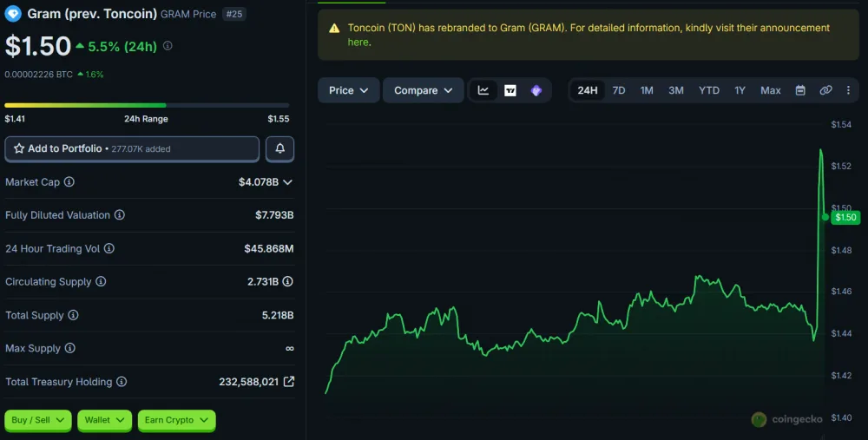
Task: Click the 277.07K added text
Action: click(x=141, y=149)
